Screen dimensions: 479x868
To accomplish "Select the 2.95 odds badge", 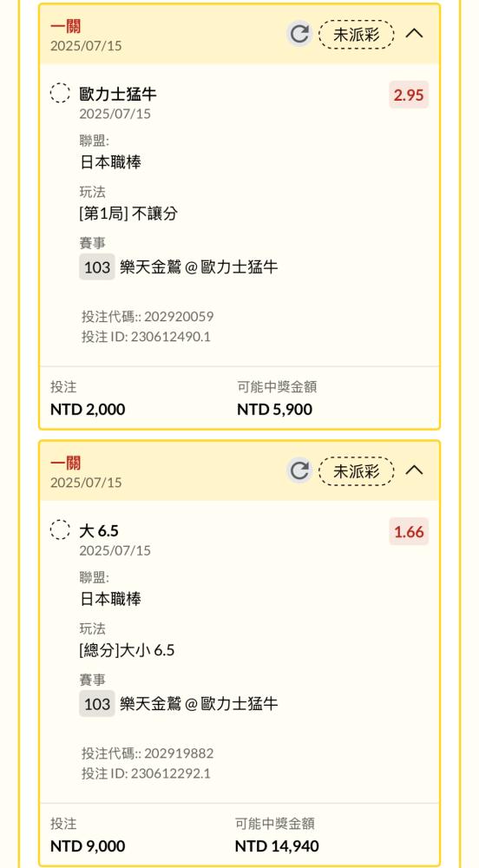I will (409, 95).
